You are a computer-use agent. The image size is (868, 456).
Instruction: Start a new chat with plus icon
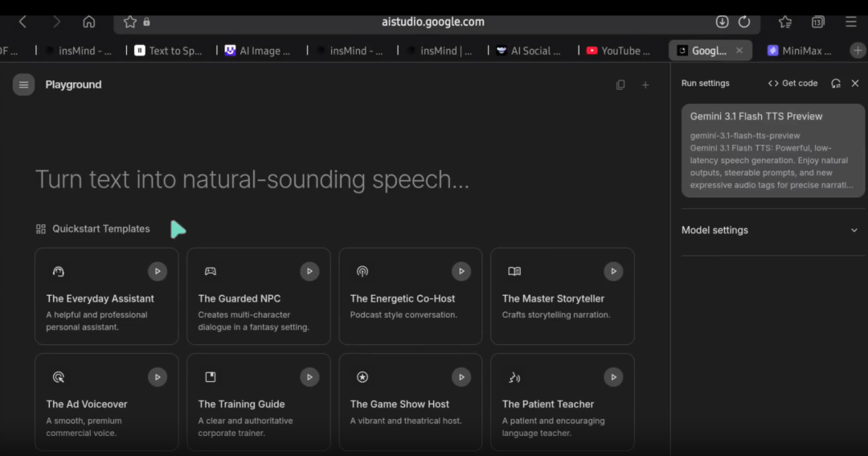coord(645,84)
